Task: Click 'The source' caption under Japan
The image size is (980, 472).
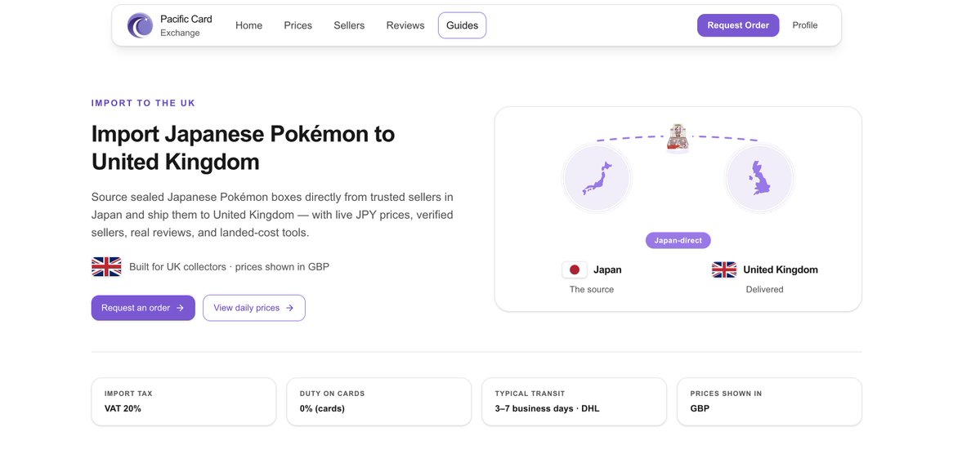Action: [592, 290]
